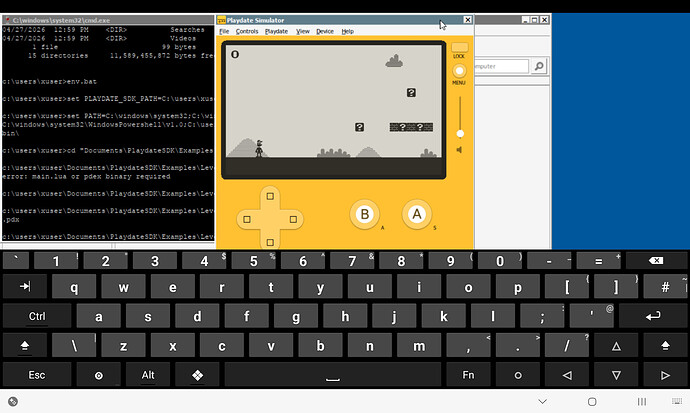Tap the left Shift key
The height and width of the screenshot is (413, 690).
click(25, 346)
